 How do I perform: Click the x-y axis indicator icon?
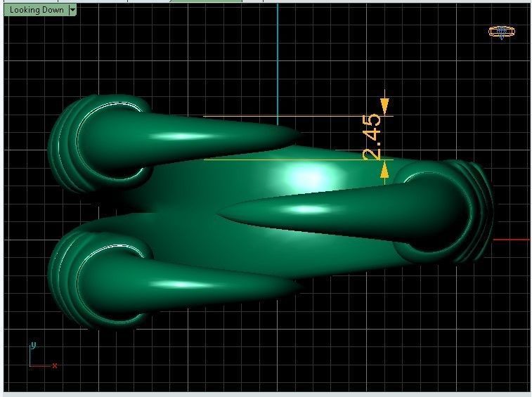tap(43, 356)
